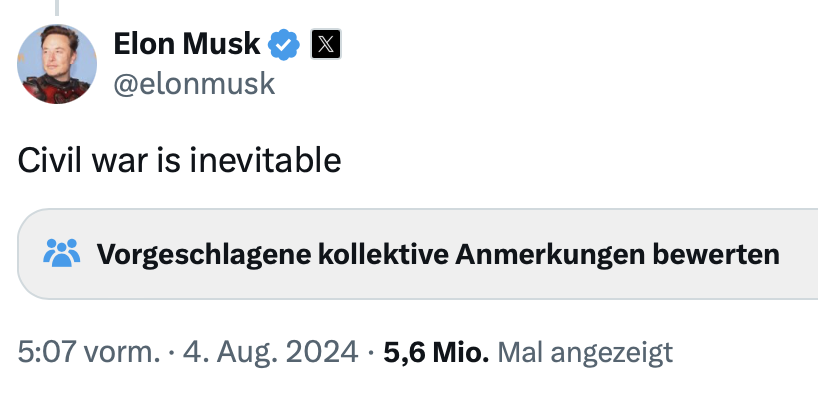Click the date 4. Aug. 2024
The height and width of the screenshot is (404, 818).
tap(269, 352)
